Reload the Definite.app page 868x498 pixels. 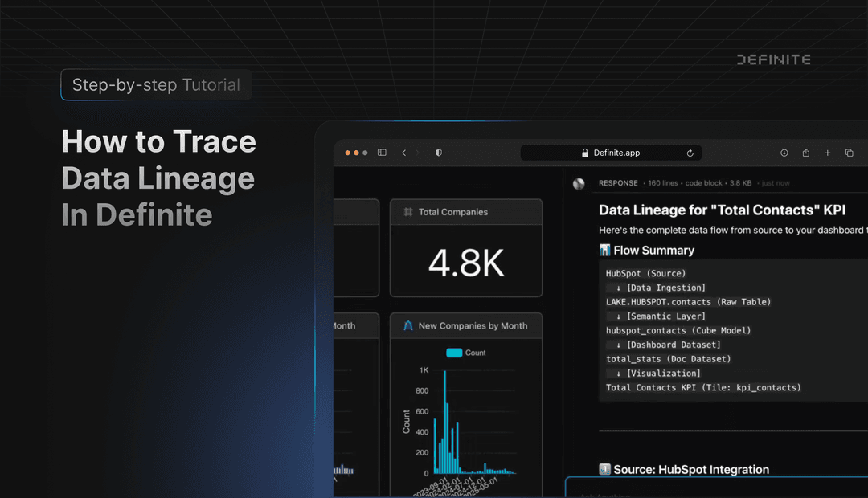pos(690,152)
